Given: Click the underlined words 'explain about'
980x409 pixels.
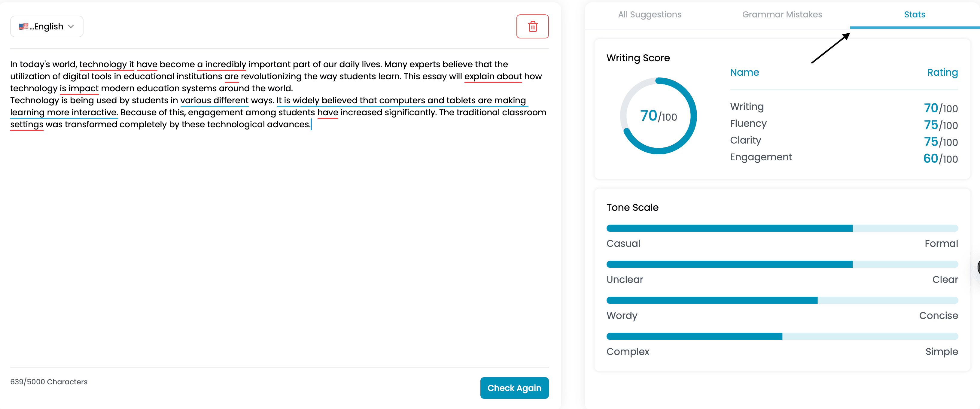Looking at the screenshot, I should coord(493,76).
